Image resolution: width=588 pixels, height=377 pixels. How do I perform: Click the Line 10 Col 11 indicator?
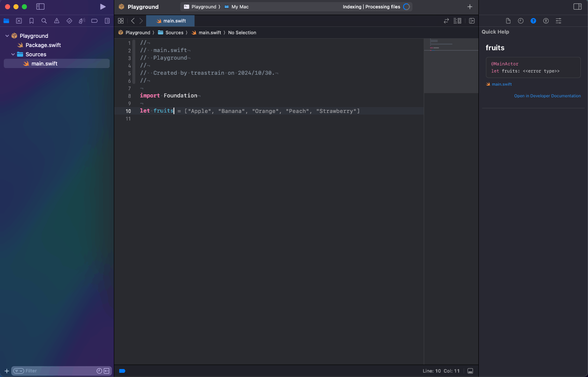point(441,371)
